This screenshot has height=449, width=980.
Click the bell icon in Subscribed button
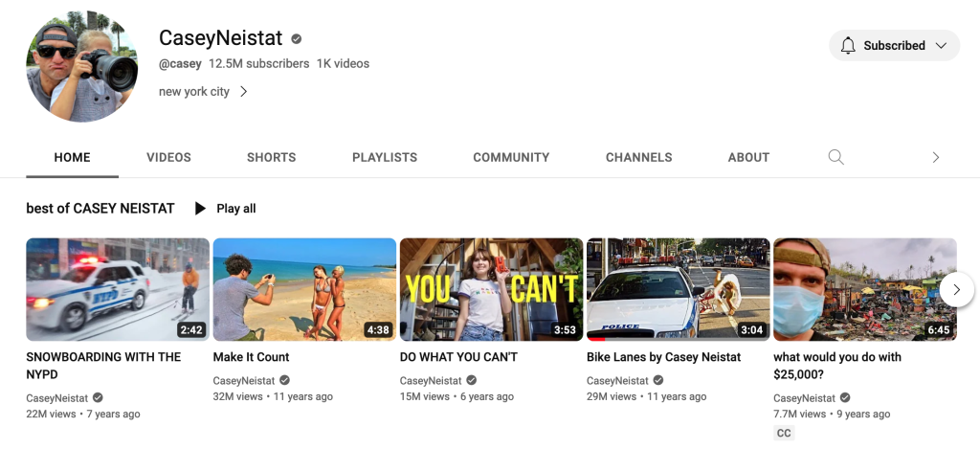pos(848,46)
